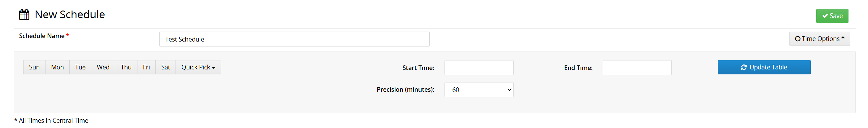Click the Time Options button
The width and height of the screenshot is (868, 128).
click(819, 39)
